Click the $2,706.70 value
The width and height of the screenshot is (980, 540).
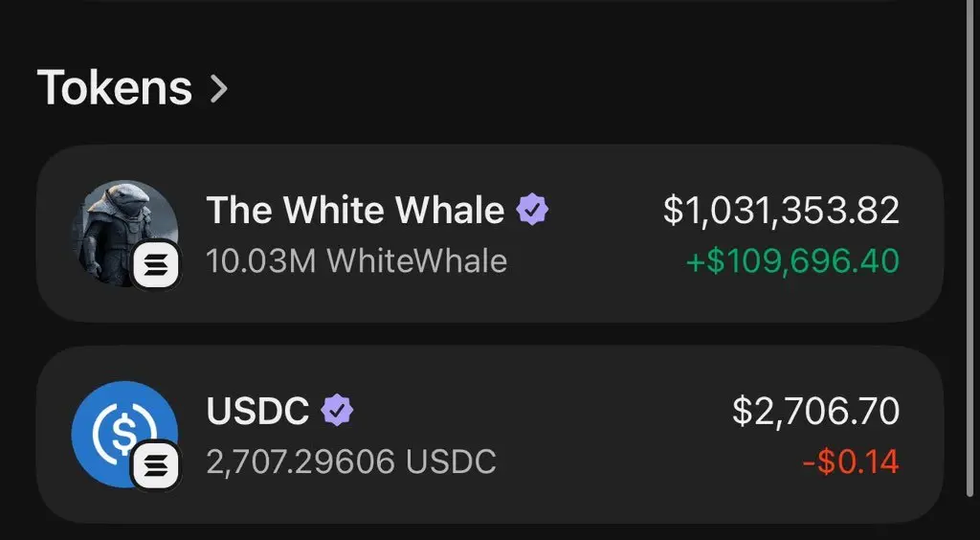(x=815, y=412)
